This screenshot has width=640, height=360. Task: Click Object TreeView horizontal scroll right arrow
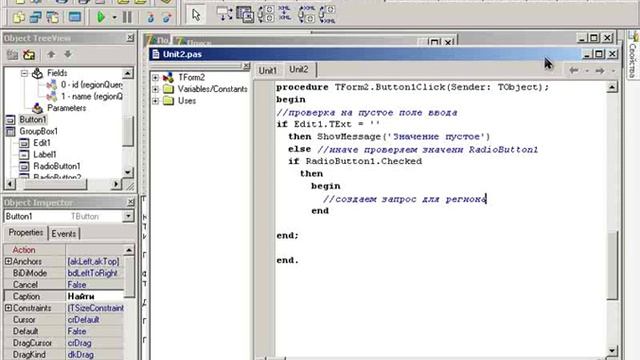116,184
